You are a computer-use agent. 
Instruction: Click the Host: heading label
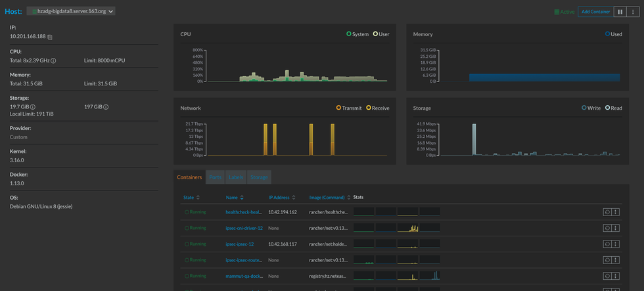pyautogui.click(x=14, y=11)
